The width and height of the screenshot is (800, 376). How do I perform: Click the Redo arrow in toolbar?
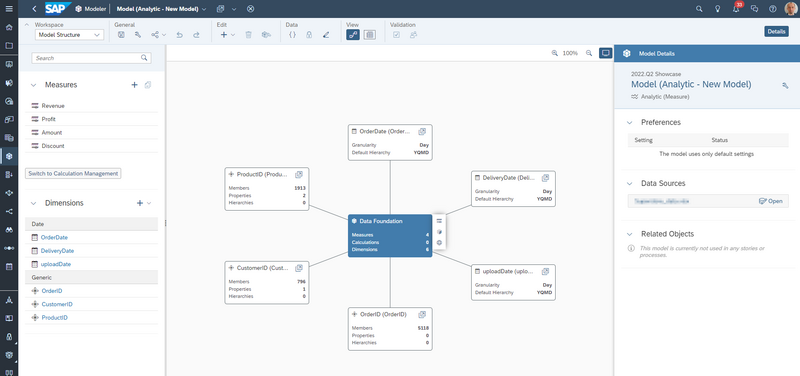196,35
